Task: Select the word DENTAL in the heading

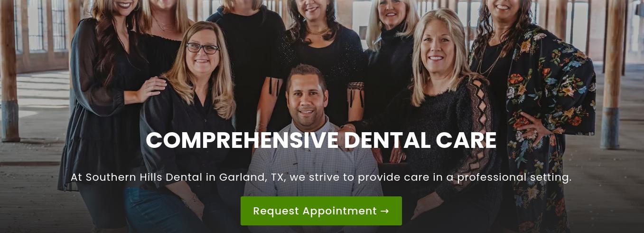Action: click(x=387, y=140)
